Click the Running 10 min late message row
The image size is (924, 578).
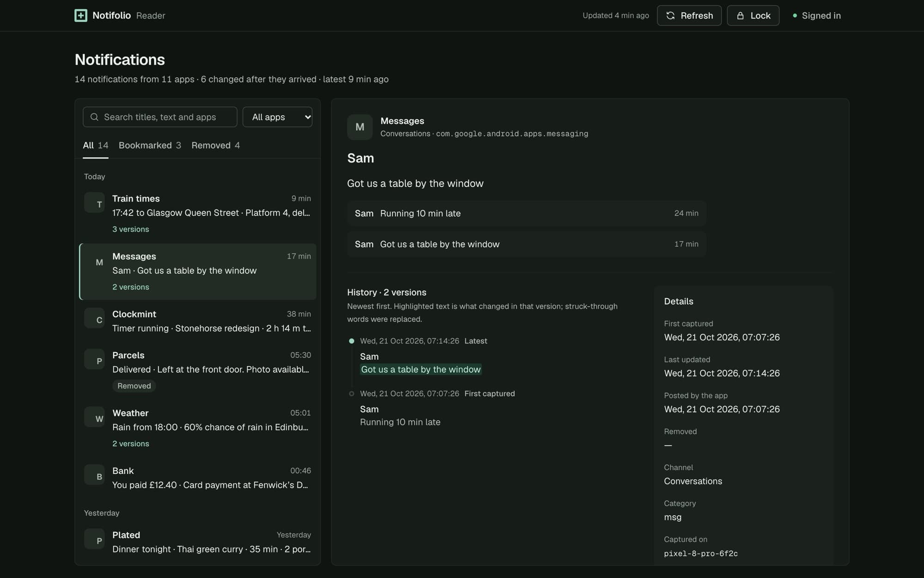[527, 213]
